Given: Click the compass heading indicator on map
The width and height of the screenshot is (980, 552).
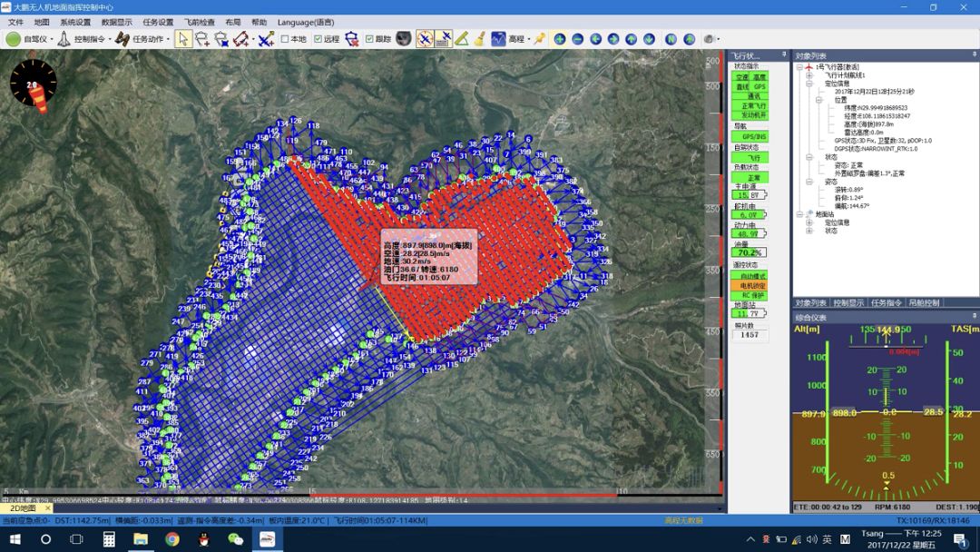Looking at the screenshot, I should (34, 84).
